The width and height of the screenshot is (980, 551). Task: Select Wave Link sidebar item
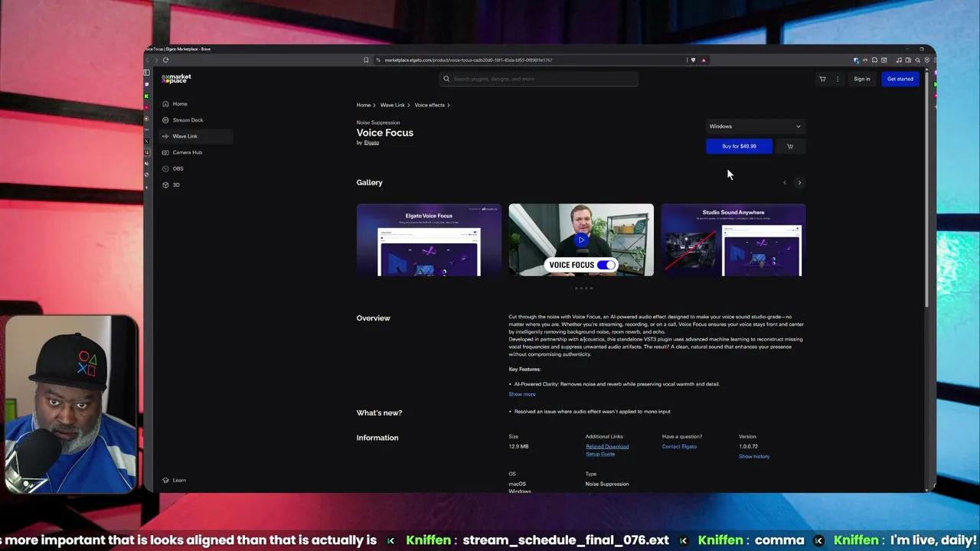click(196, 136)
